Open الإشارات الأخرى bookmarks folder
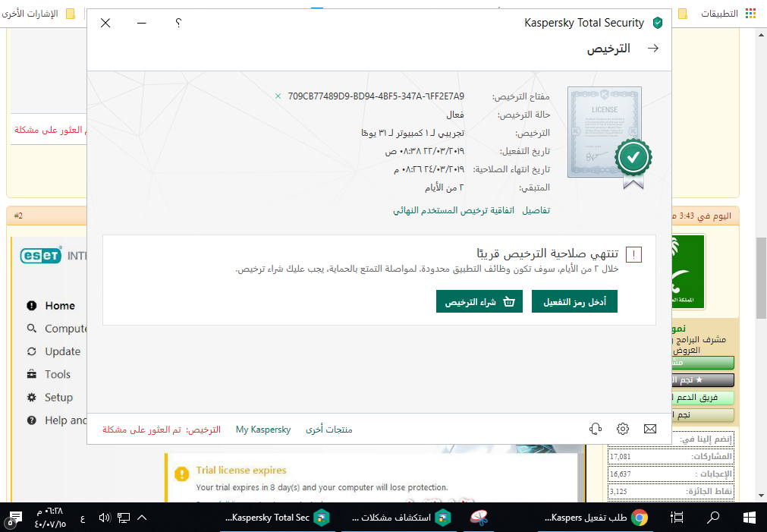 [x=38, y=13]
